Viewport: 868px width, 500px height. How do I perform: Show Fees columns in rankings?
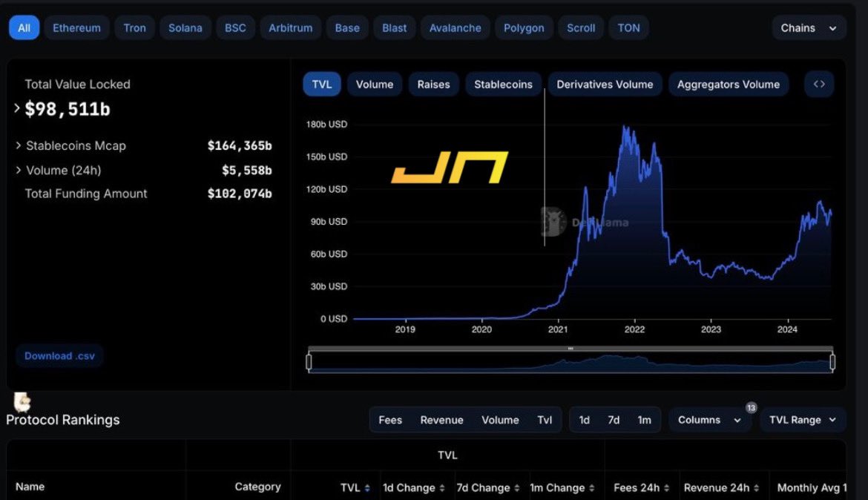click(x=390, y=420)
